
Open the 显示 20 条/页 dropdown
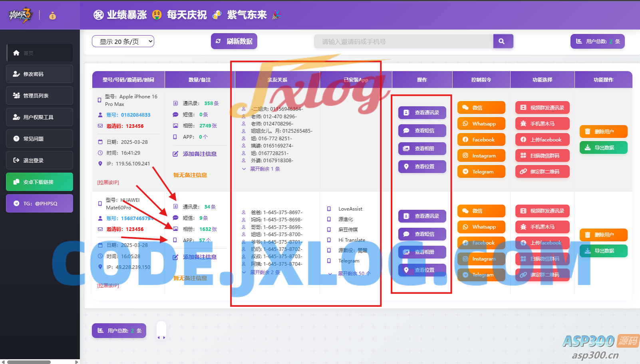(123, 41)
